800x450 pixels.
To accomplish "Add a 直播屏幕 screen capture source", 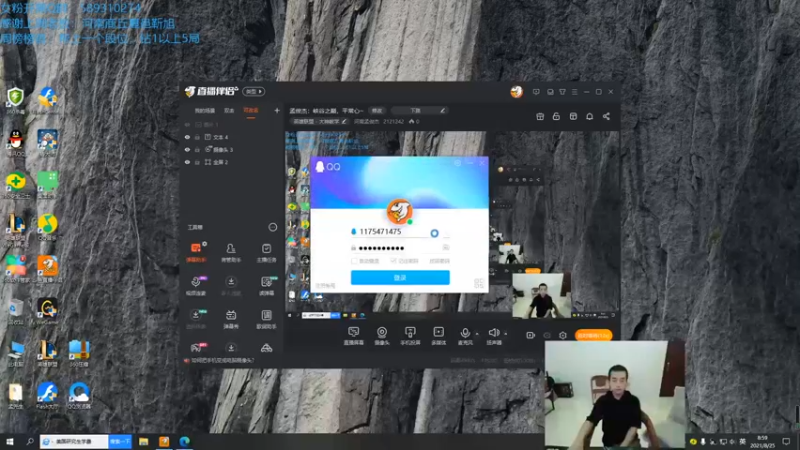I will pos(354,336).
